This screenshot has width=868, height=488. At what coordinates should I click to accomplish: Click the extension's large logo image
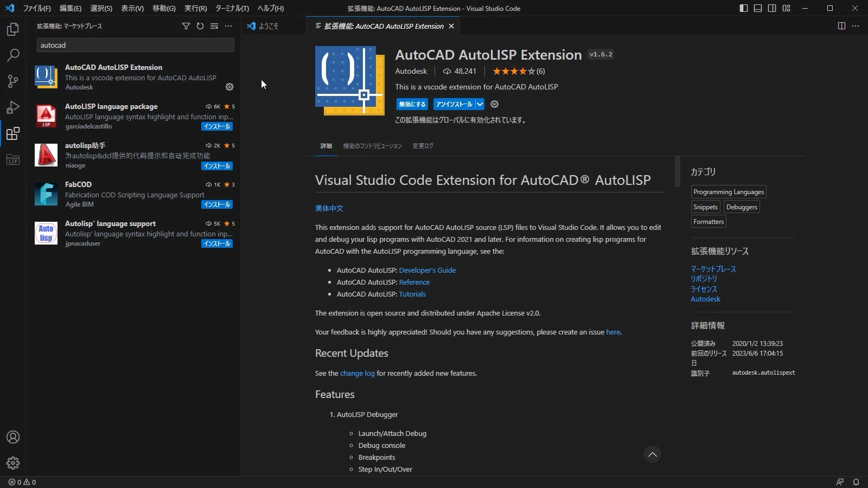[x=350, y=81]
